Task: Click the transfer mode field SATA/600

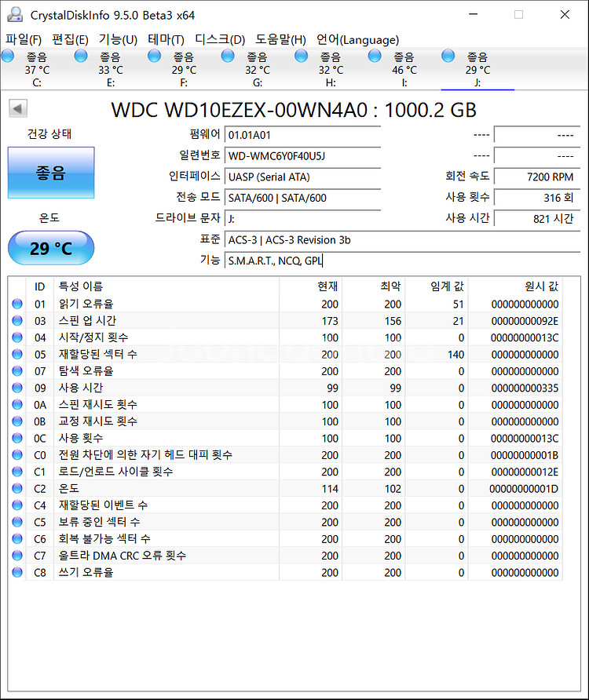Action: tap(302, 199)
